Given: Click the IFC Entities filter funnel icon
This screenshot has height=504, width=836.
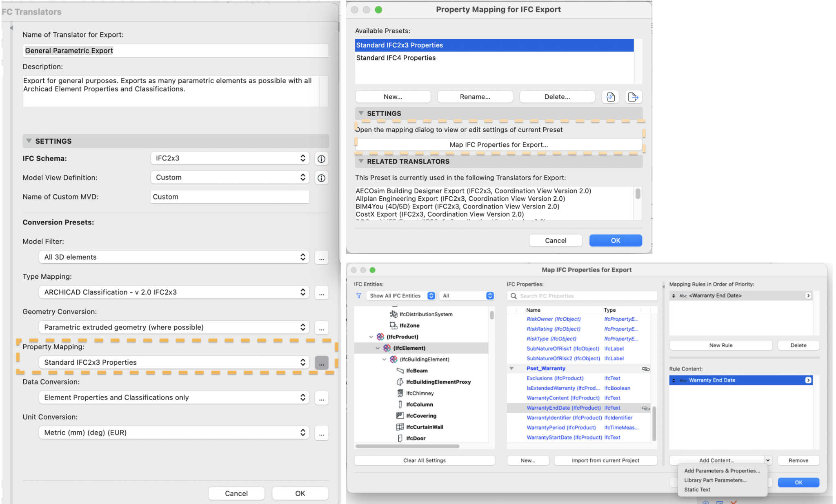Looking at the screenshot, I should pos(359,296).
